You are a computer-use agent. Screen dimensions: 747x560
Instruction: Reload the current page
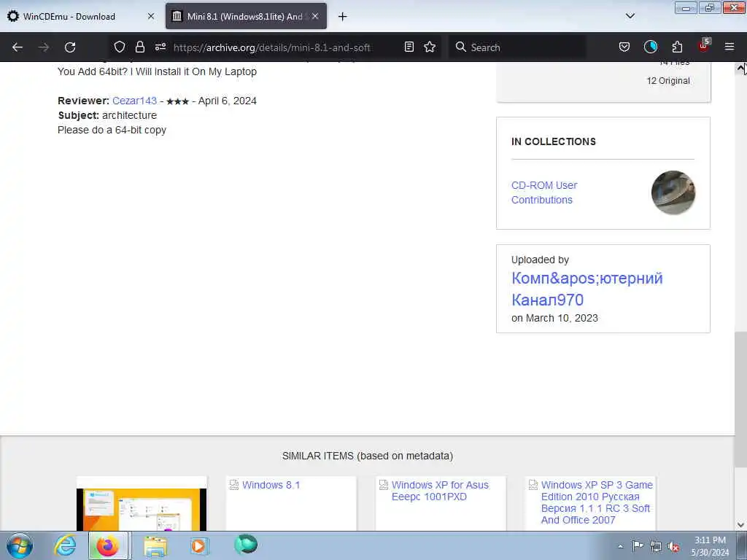pyautogui.click(x=70, y=47)
